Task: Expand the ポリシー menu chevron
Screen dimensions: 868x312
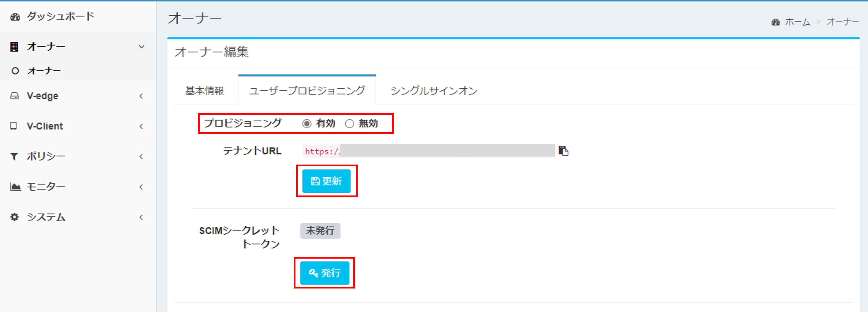Action: point(141,157)
